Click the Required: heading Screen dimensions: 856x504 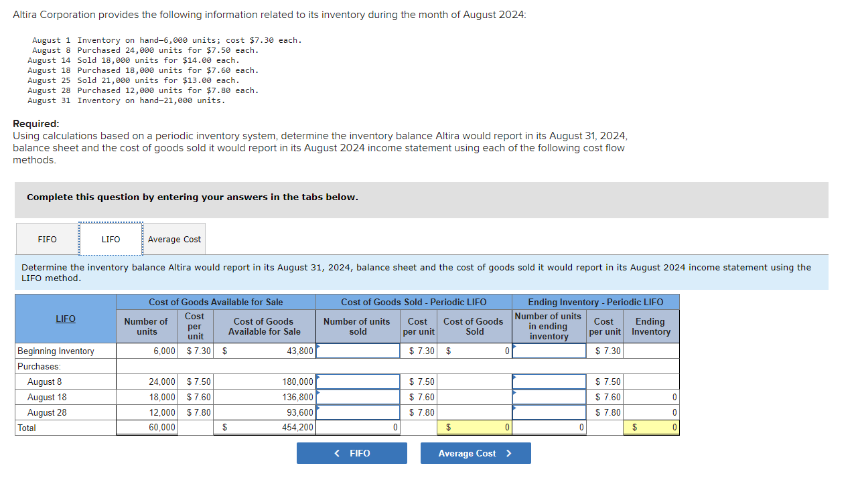pos(36,124)
